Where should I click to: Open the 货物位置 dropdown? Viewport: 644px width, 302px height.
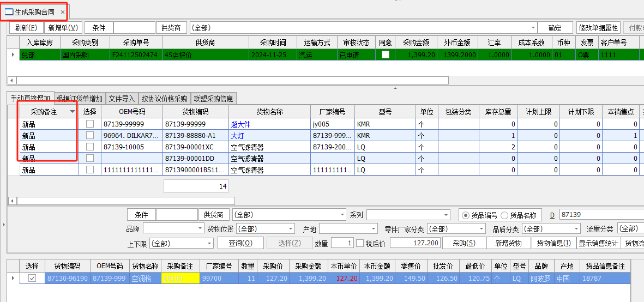point(291,228)
